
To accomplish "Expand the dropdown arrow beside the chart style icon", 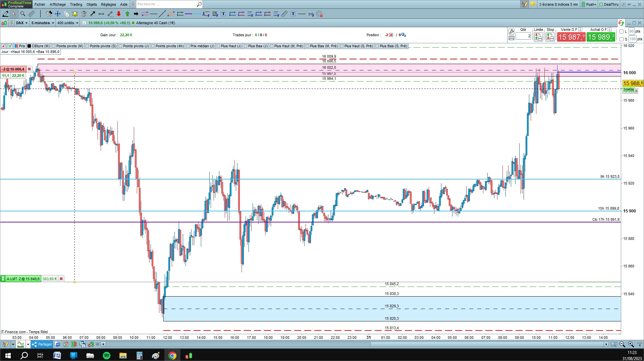I will click(28, 344).
